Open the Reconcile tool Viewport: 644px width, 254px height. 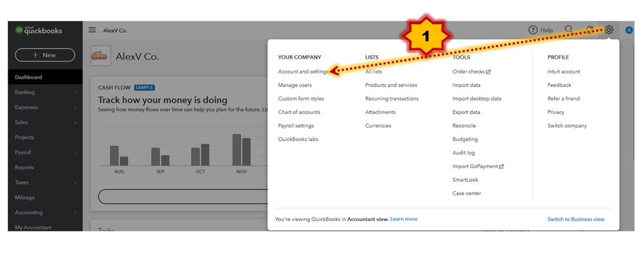(464, 126)
